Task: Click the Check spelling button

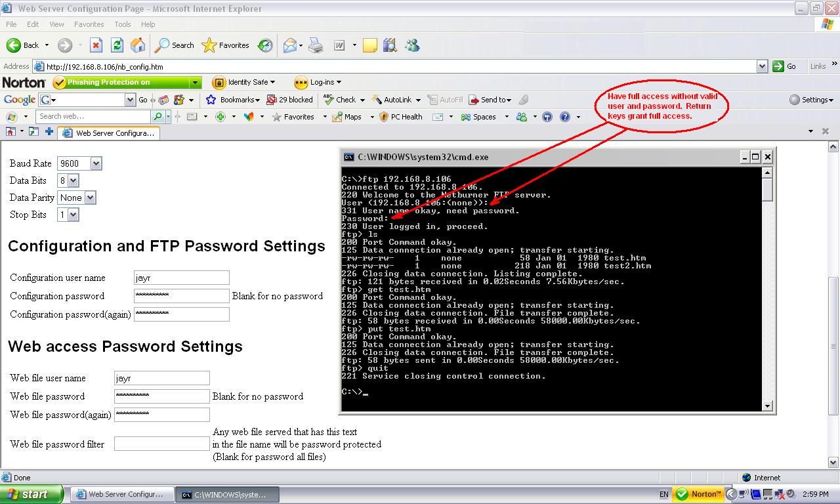Action: [340, 100]
